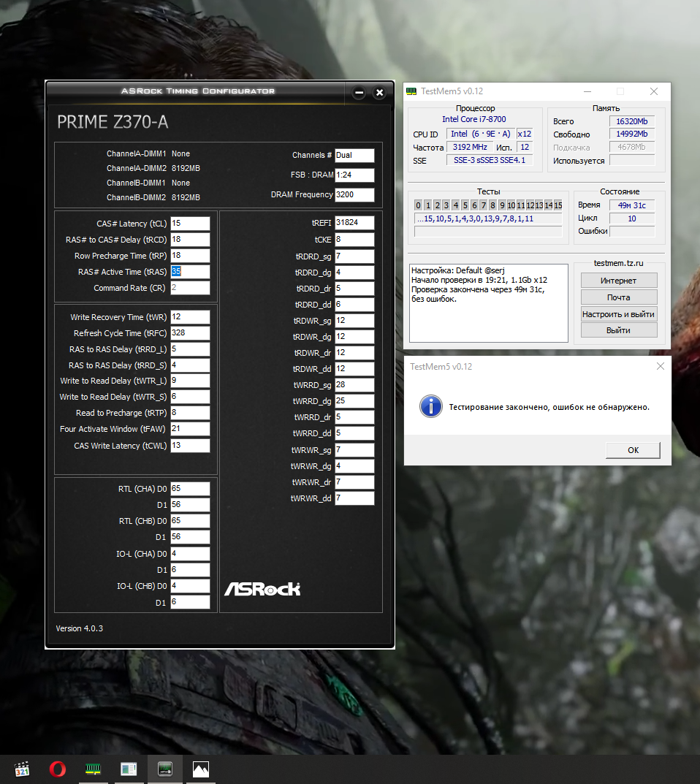700x784 pixels.
Task: Click the 16320Mb total memory value
Action: (x=632, y=121)
